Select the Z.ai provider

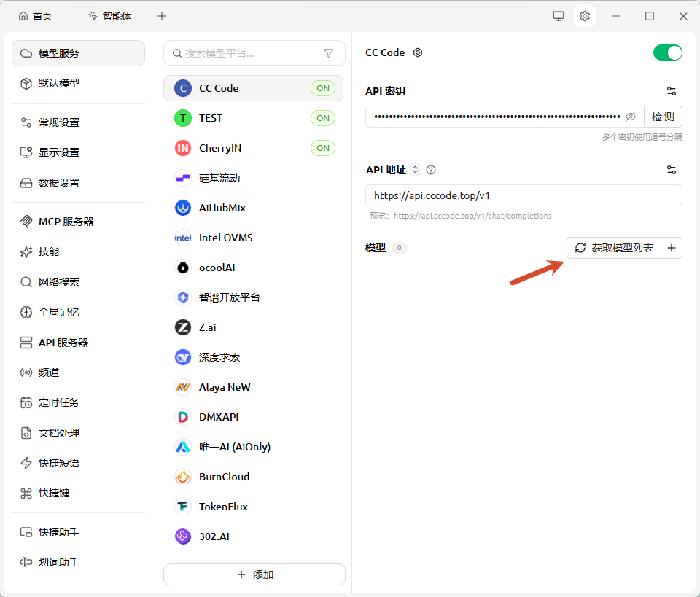click(254, 327)
